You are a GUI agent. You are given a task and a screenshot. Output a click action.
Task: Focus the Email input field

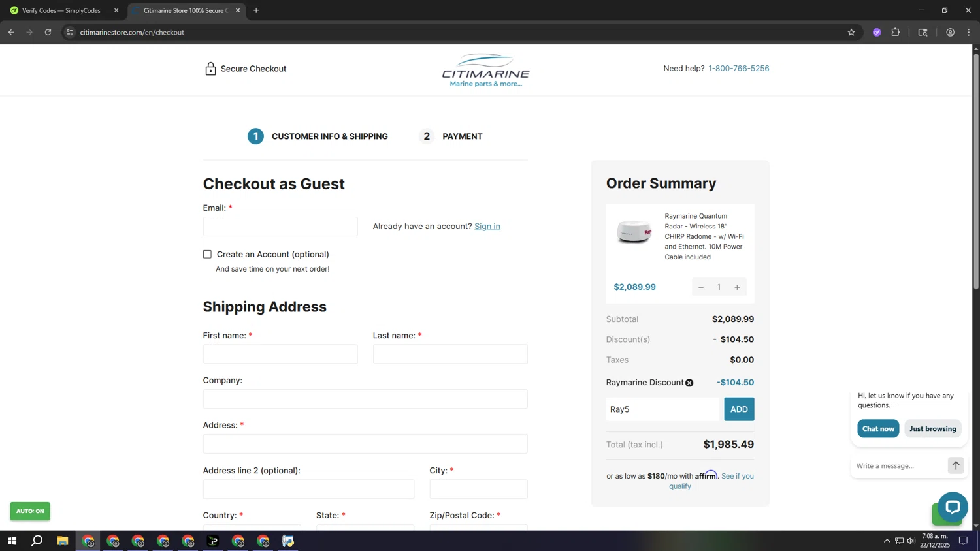280,227
